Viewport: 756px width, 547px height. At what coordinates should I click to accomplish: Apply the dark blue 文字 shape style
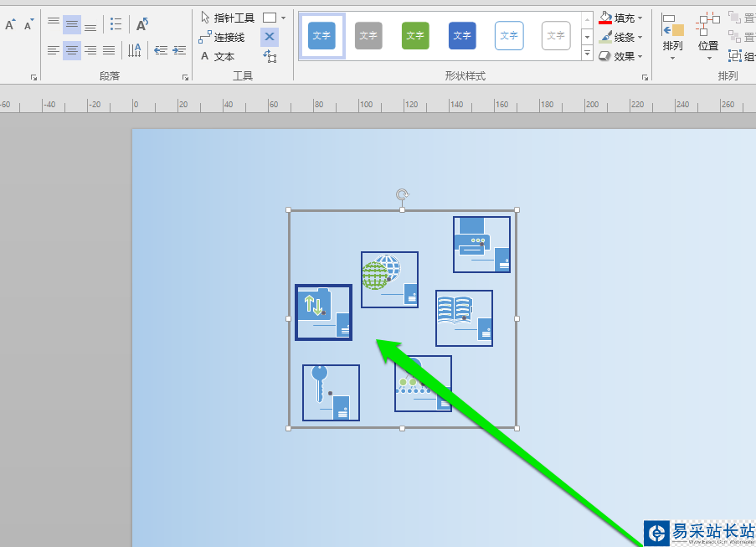tap(462, 36)
